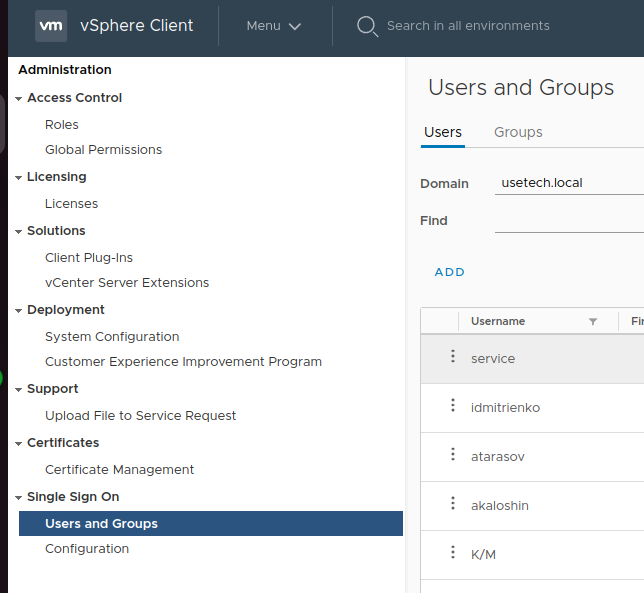Sort by the Username column header
The image size is (644, 593).
tap(498, 322)
